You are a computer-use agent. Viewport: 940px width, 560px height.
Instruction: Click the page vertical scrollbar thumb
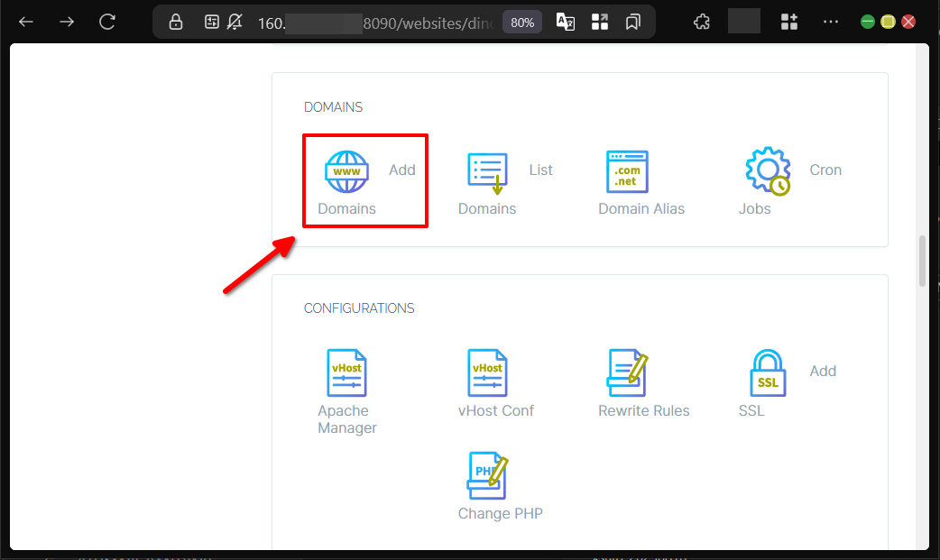(x=922, y=262)
